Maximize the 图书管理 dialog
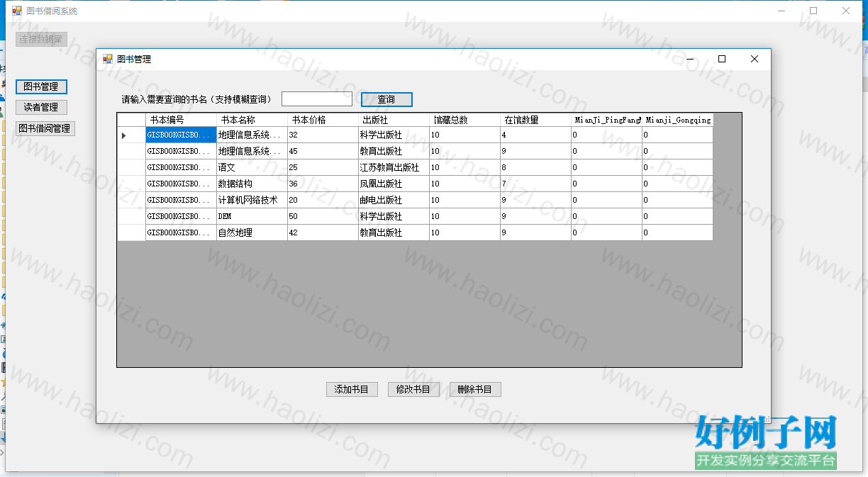The height and width of the screenshot is (477, 868). coord(722,59)
